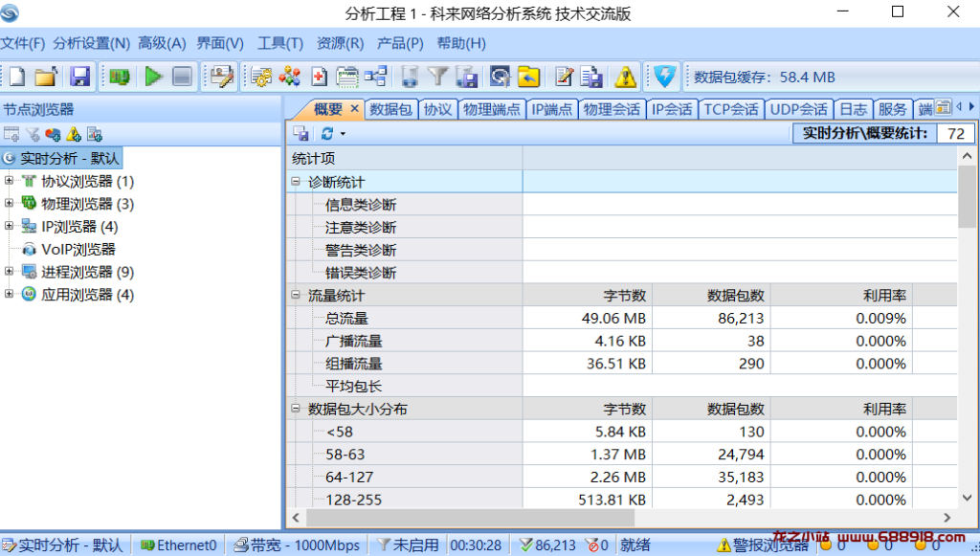Click the add table icon in node browser
The width and height of the screenshot is (980, 556).
tap(11, 134)
